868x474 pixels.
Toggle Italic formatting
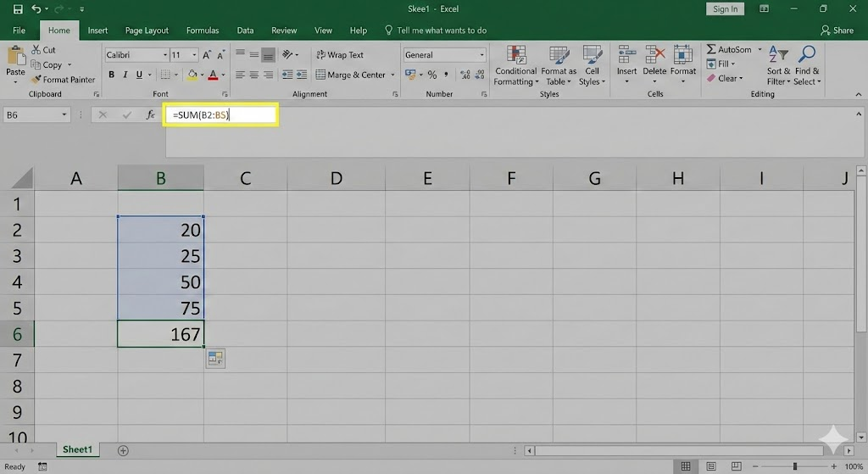pos(125,75)
